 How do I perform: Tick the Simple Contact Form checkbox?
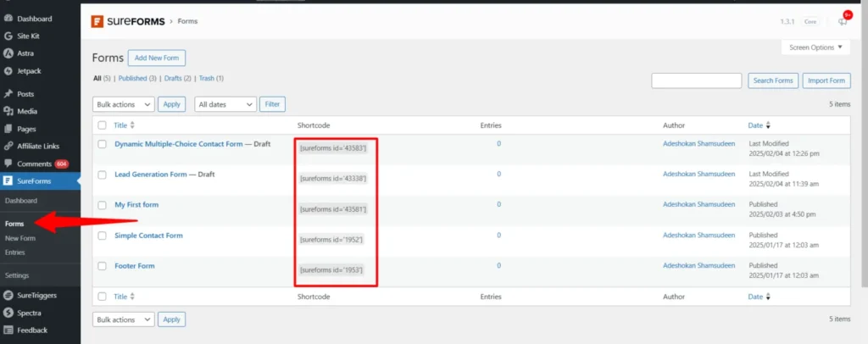[102, 236]
